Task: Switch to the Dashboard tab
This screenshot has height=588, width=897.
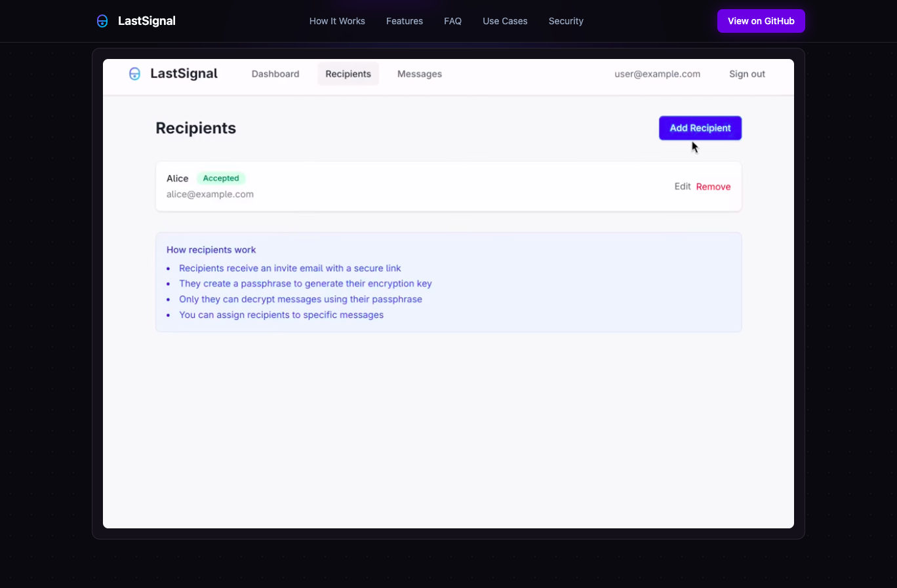Action: pos(275,74)
